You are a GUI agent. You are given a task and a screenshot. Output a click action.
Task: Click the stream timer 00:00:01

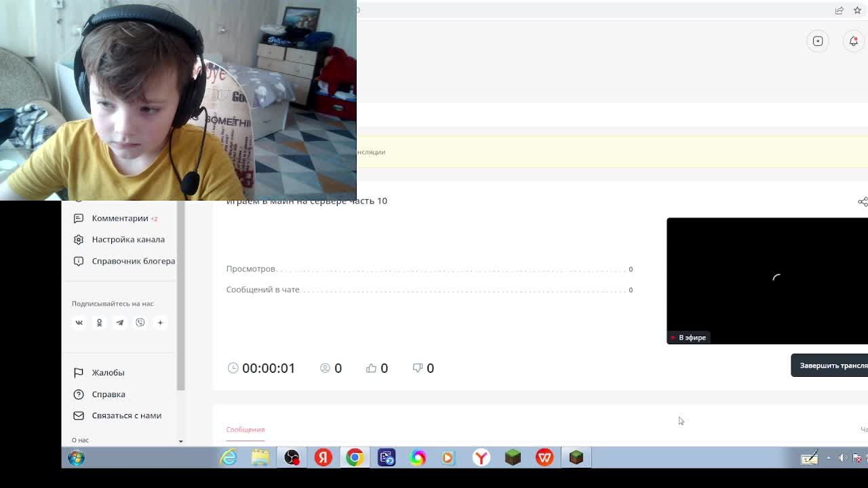[x=269, y=368]
